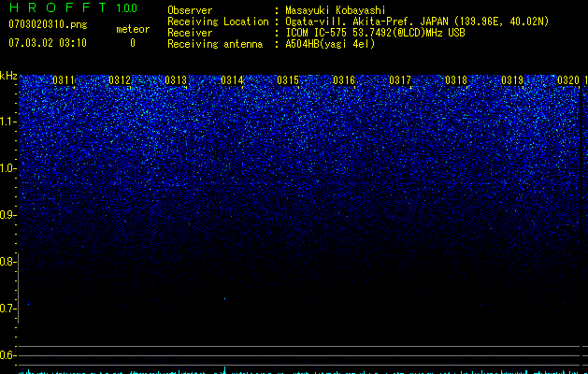Click the 0311 time marker
588x374 pixels.
click(64, 80)
